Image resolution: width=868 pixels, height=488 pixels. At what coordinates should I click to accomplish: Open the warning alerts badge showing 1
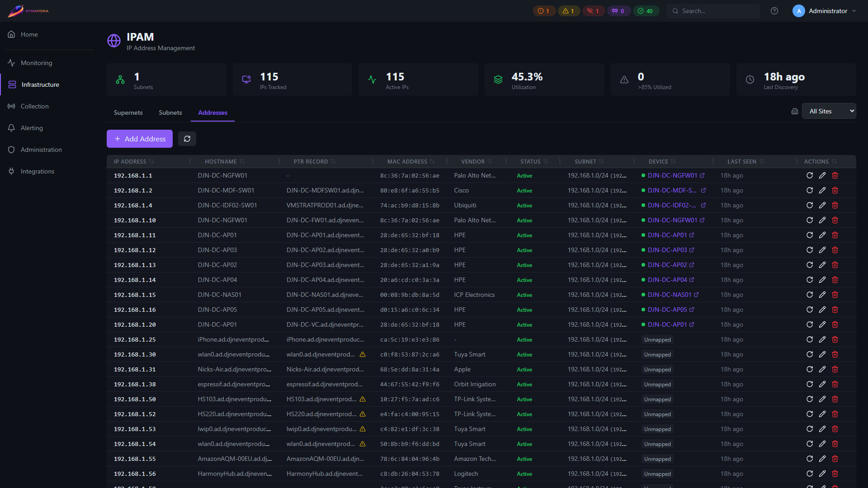point(569,11)
